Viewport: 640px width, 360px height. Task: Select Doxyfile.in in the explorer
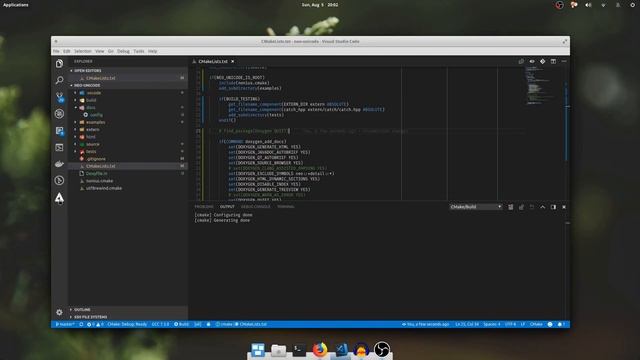point(128,173)
